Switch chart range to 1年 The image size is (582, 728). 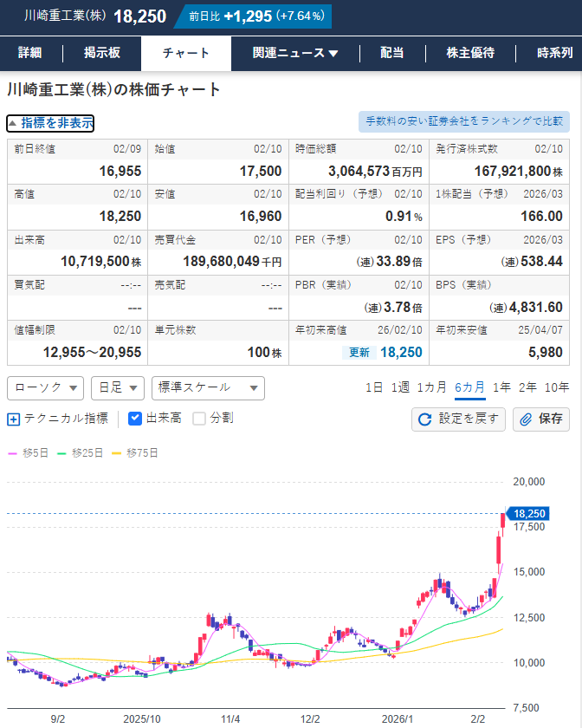(501, 387)
